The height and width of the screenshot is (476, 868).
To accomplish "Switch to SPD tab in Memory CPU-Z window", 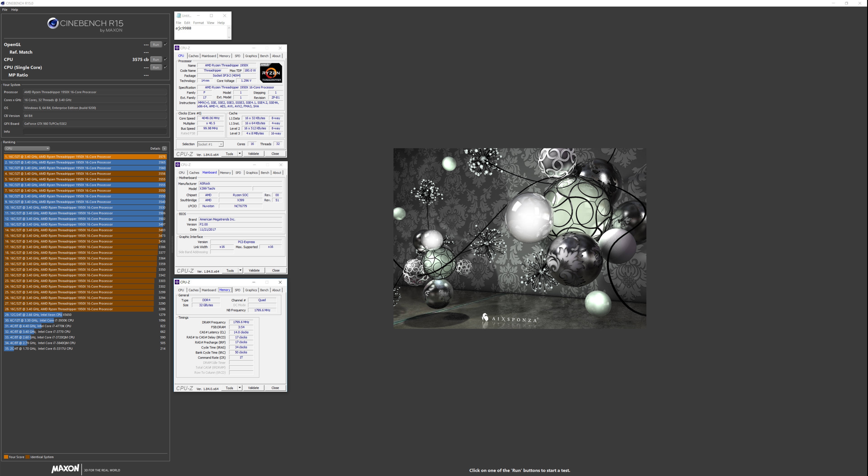I will (x=238, y=290).
